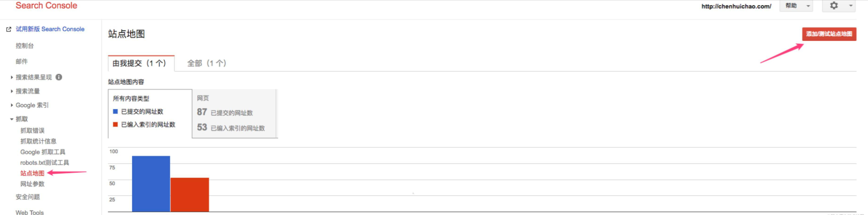Expand the 搜索流量 tree section

(12, 91)
